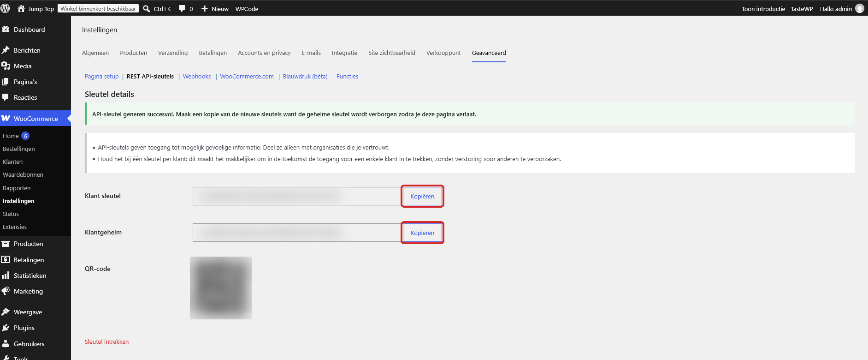The width and height of the screenshot is (868, 360).
Task: Click the Pagina's pages icon
Action: [6, 82]
